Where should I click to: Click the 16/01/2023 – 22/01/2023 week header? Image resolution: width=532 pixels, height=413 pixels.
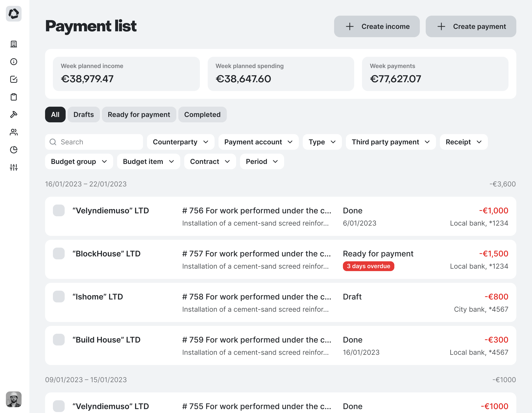coord(86,184)
